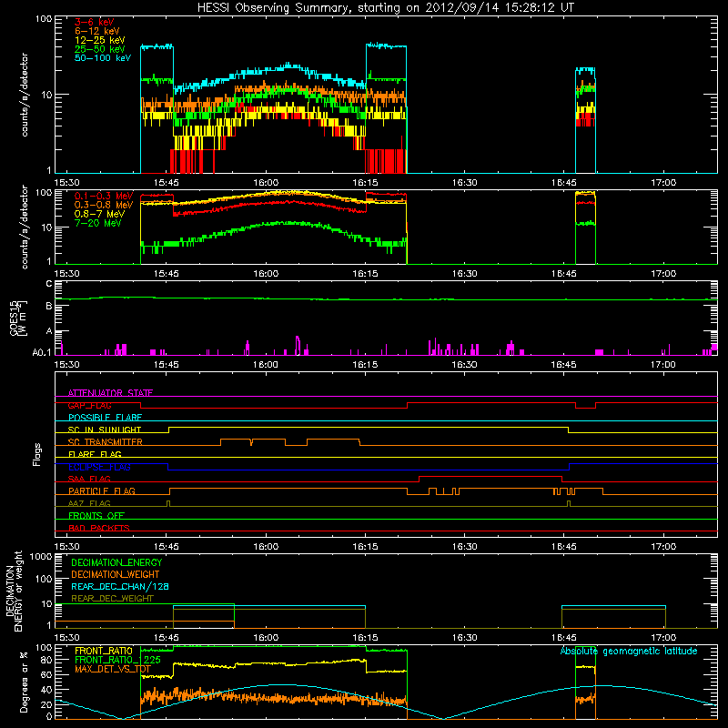Select the SC_IN_SUNLIGHT flag label
This screenshot has width=728, height=728.
[x=105, y=430]
